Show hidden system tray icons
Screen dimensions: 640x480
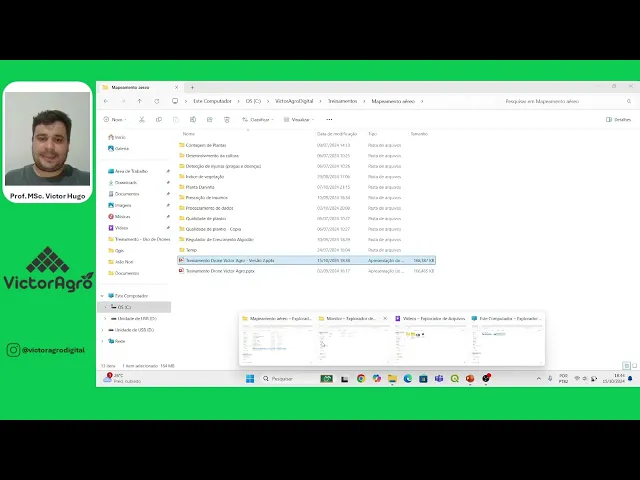coord(539,379)
